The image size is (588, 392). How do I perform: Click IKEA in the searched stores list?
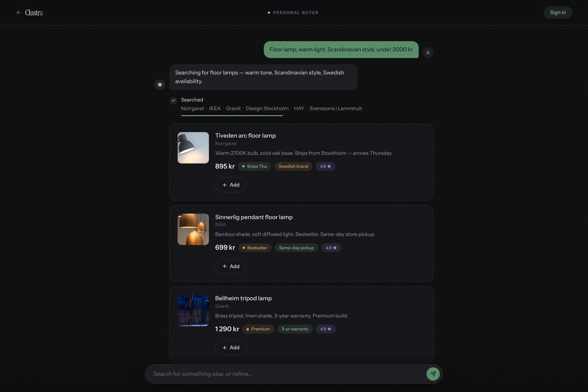coord(215,108)
